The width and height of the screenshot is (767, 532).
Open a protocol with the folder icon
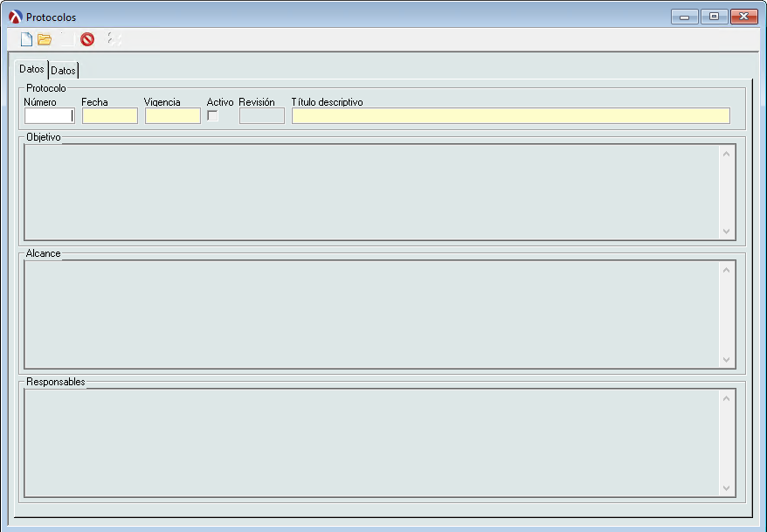pyautogui.click(x=45, y=39)
